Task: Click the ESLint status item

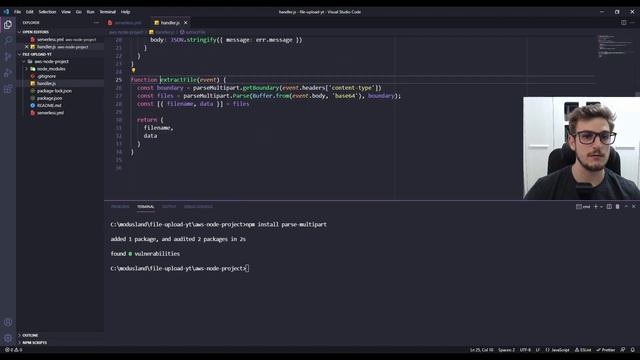Action: (583, 350)
